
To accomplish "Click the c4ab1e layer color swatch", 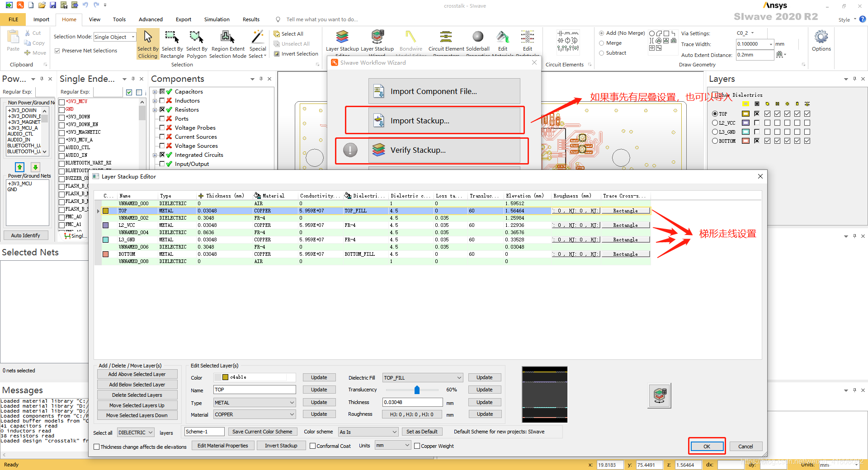I will pyautogui.click(x=225, y=377).
